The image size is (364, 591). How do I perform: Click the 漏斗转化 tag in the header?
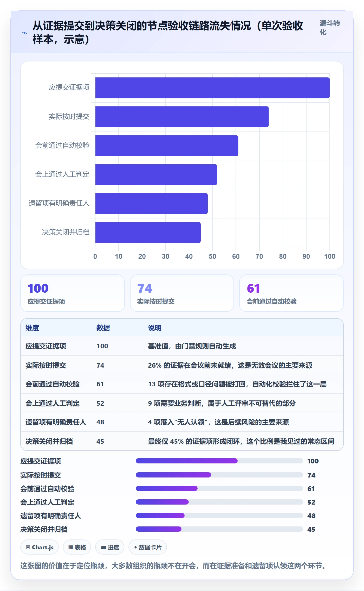[330, 28]
